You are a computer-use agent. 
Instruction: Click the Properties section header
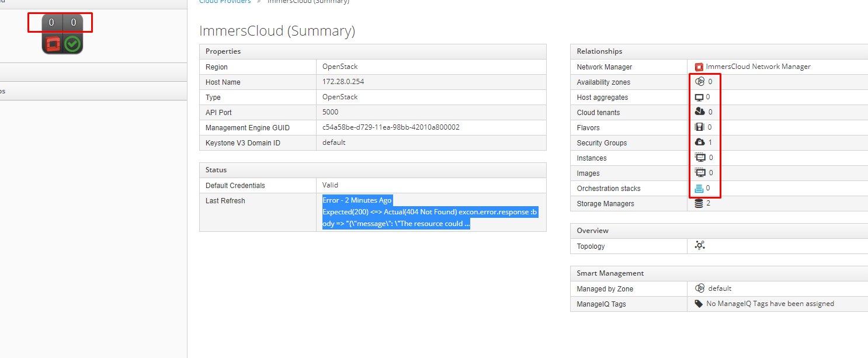[x=373, y=51]
